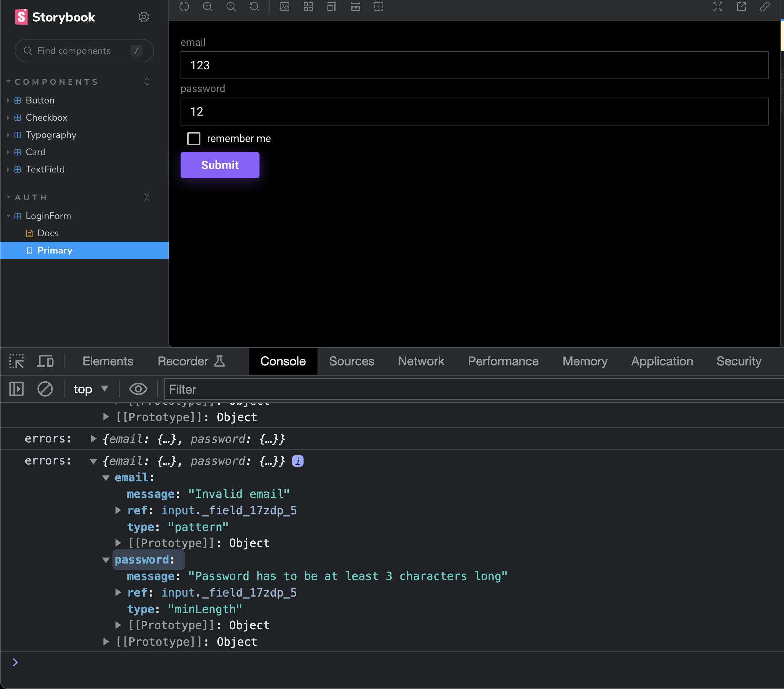
Task: Create a live expression with the eye icon
Action: coord(138,389)
